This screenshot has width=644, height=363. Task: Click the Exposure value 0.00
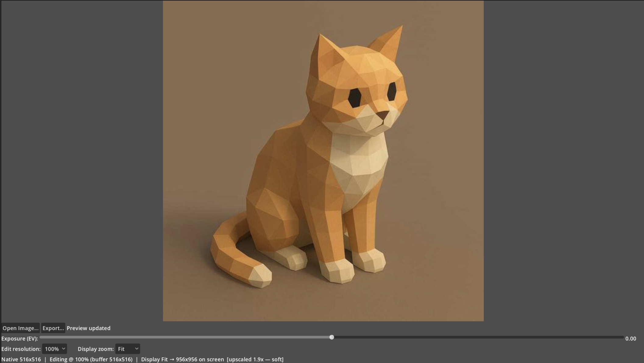coord(631,339)
